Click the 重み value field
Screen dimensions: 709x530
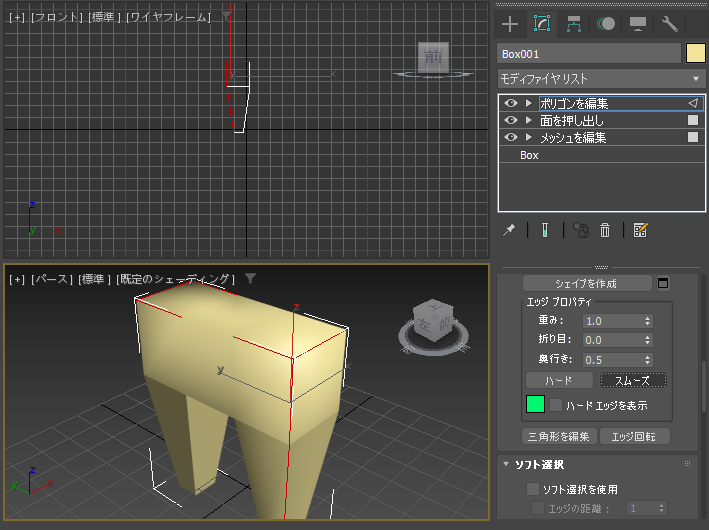tap(613, 321)
